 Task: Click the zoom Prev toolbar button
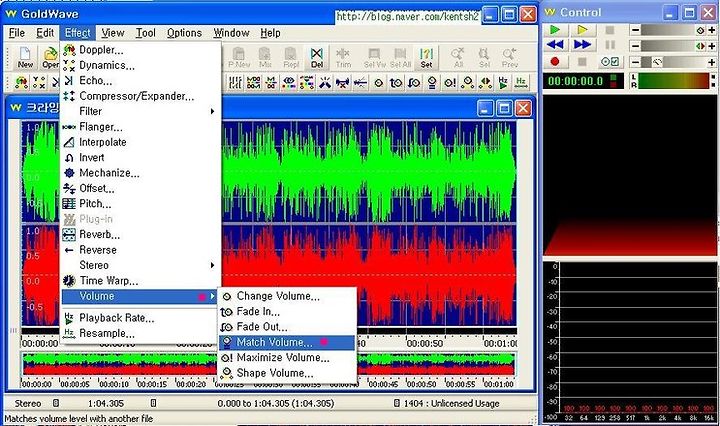[510, 58]
